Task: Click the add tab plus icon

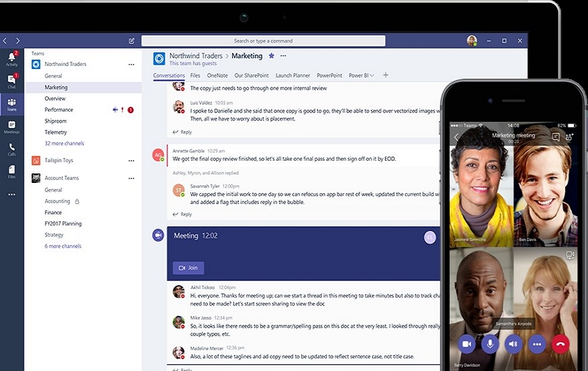Action: [386, 75]
